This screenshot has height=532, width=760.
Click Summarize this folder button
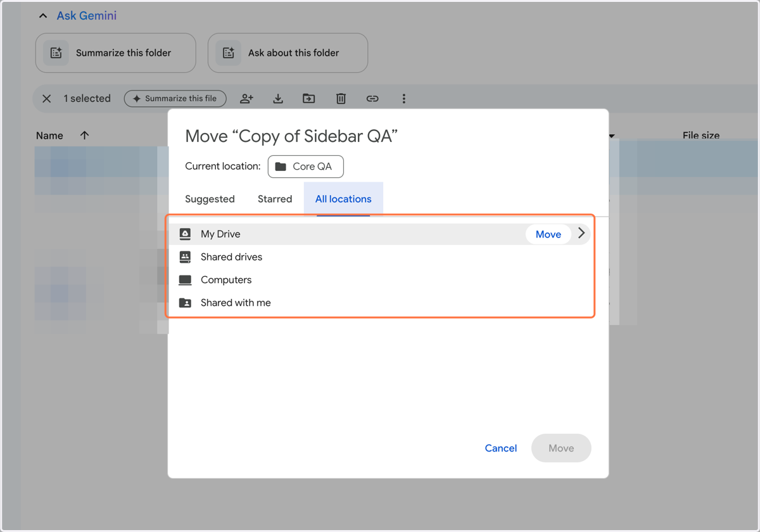pyautogui.click(x=116, y=53)
